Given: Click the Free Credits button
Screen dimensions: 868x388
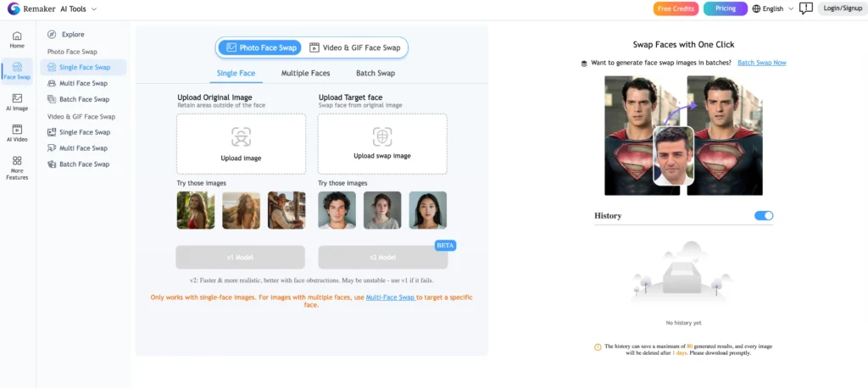Looking at the screenshot, I should [x=676, y=8].
